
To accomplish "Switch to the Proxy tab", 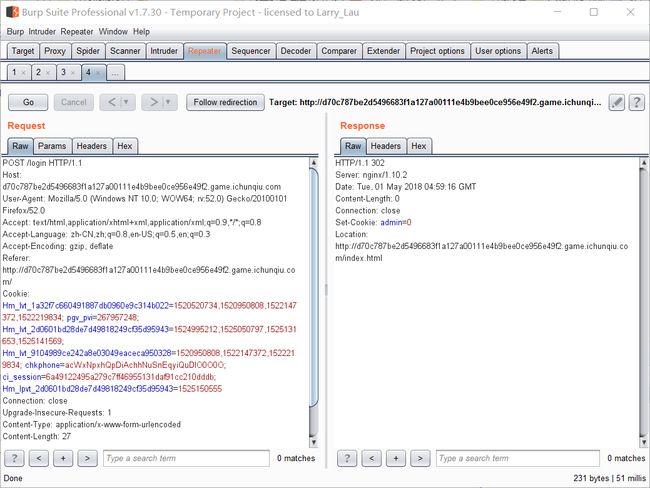I will 55,51.
